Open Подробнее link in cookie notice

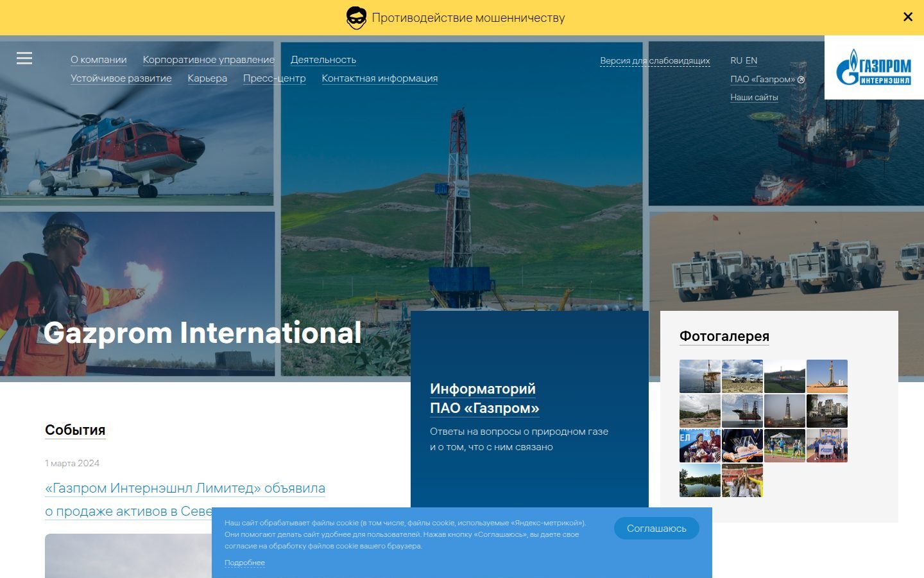coord(244,563)
